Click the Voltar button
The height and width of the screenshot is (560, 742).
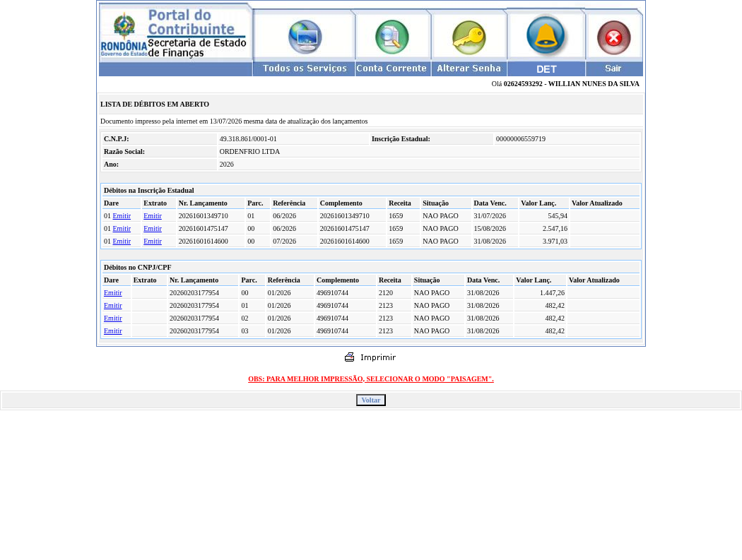point(371,400)
